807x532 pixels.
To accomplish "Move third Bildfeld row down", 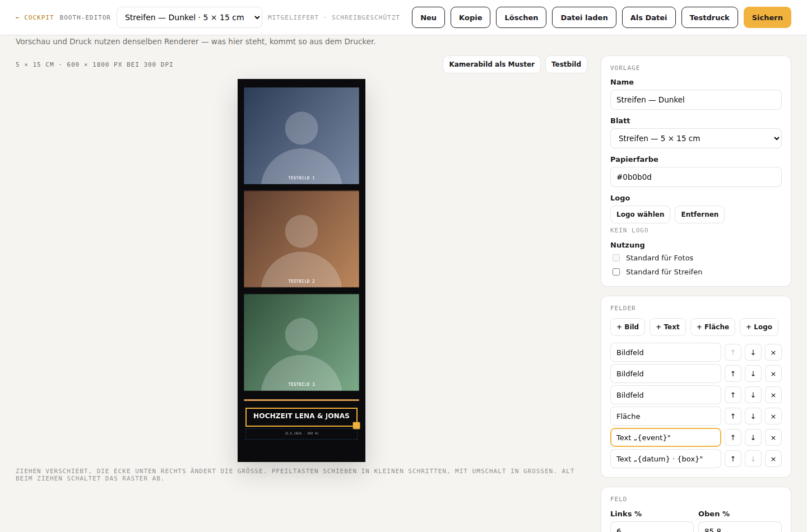I will tap(753, 395).
